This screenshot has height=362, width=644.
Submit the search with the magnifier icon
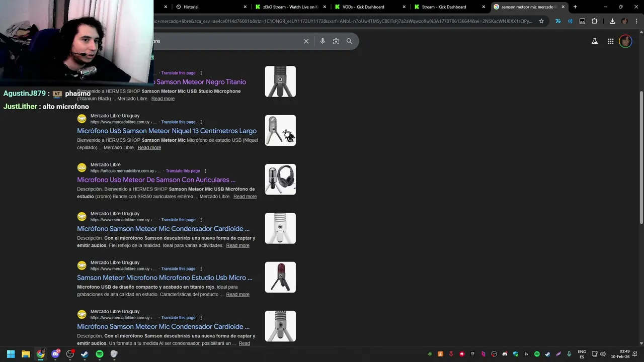349,41
